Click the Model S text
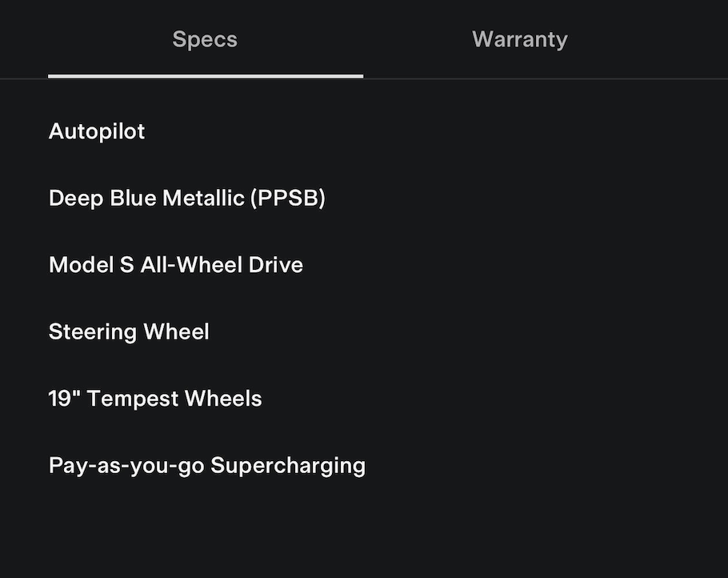Viewport: 728px width, 578px height. (91, 265)
